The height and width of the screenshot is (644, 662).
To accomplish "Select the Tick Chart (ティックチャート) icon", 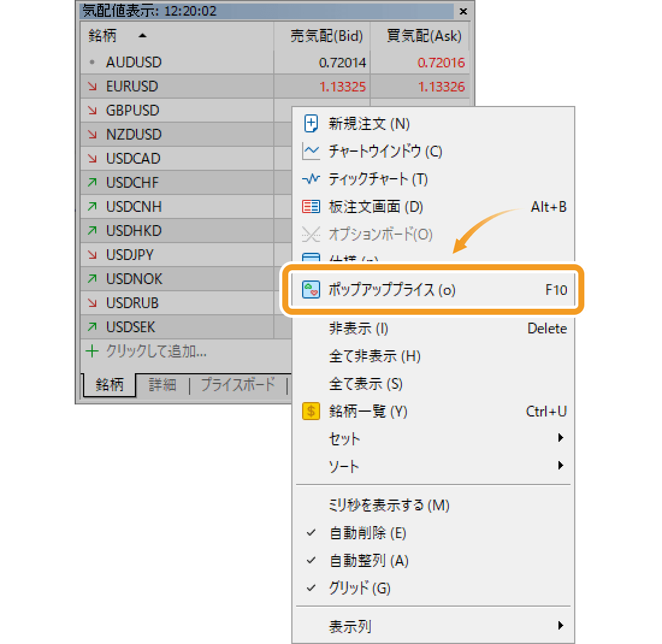I will (x=311, y=179).
